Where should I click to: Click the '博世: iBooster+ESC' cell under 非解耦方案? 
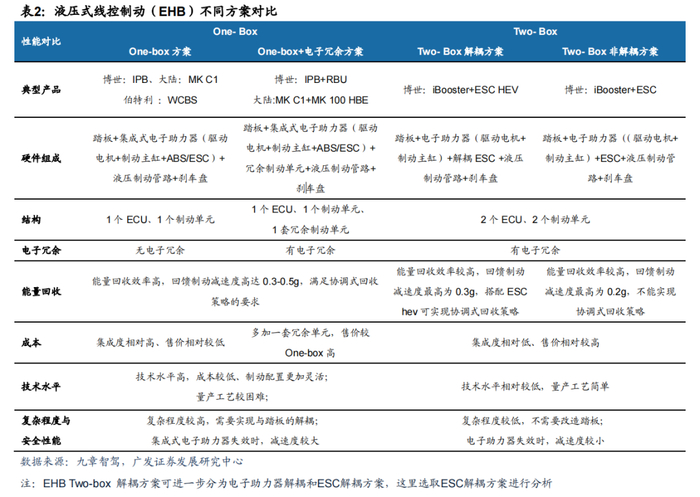tap(610, 90)
